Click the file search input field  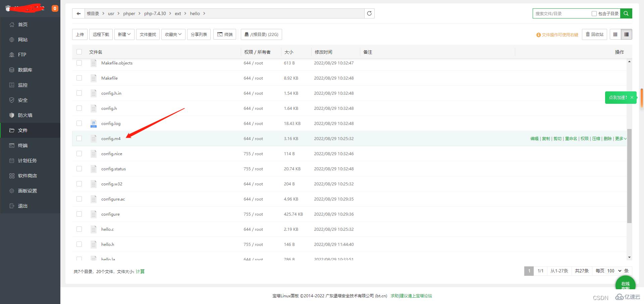pyautogui.click(x=562, y=13)
